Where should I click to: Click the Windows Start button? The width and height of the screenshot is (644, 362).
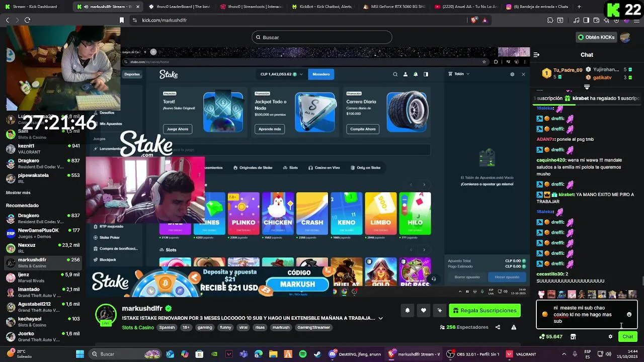point(79,354)
